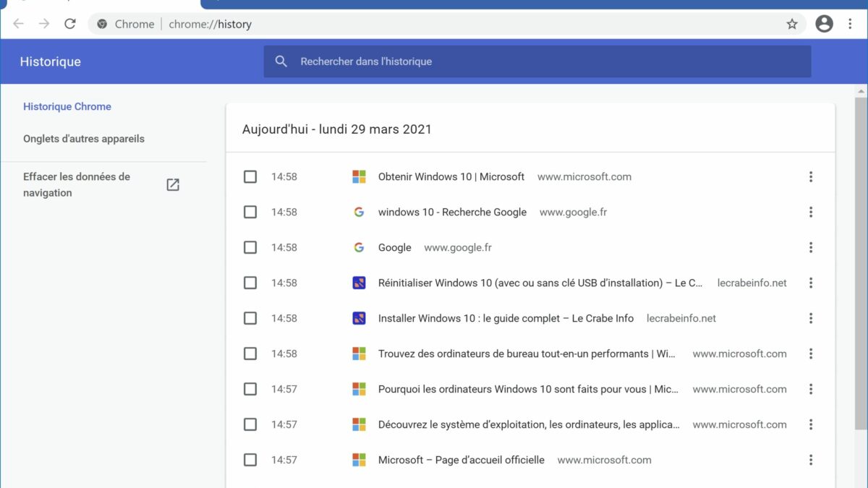Open more actions menu for Obtenir Windows 10
Screen dimensions: 868x488
[x=811, y=176]
